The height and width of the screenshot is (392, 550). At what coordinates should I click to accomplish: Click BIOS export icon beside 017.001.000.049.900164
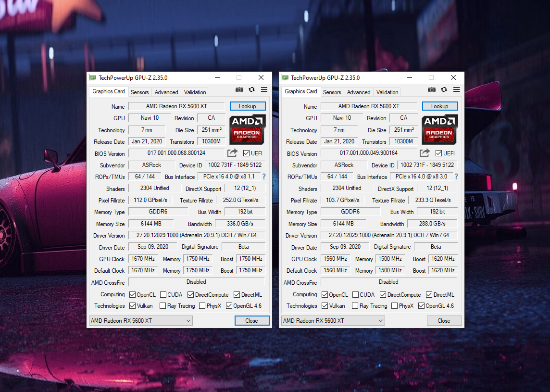425,152
